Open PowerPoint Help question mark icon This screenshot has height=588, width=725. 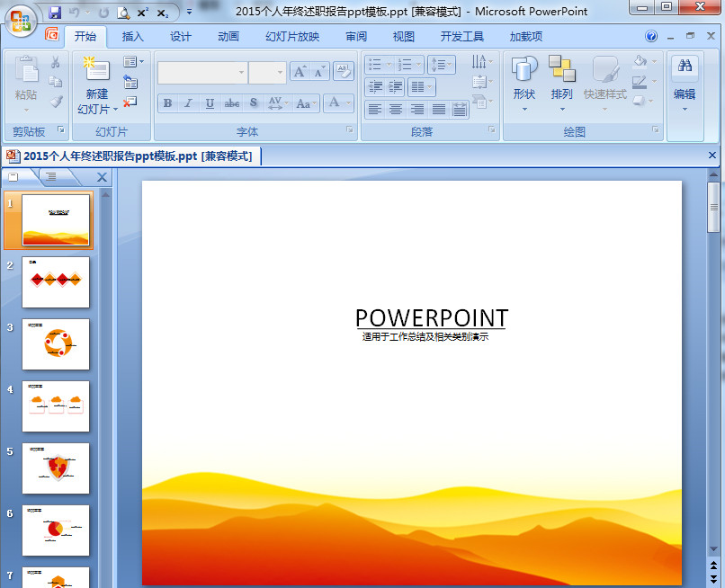coord(651,37)
